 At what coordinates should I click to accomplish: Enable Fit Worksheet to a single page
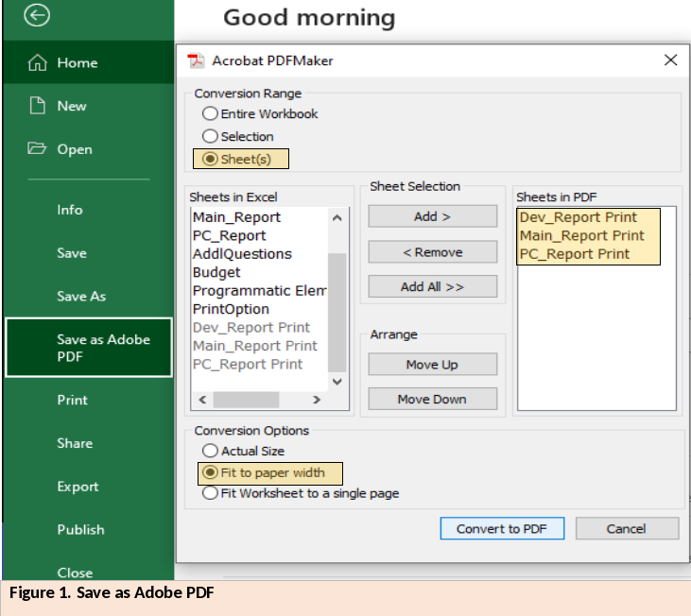tap(211, 493)
